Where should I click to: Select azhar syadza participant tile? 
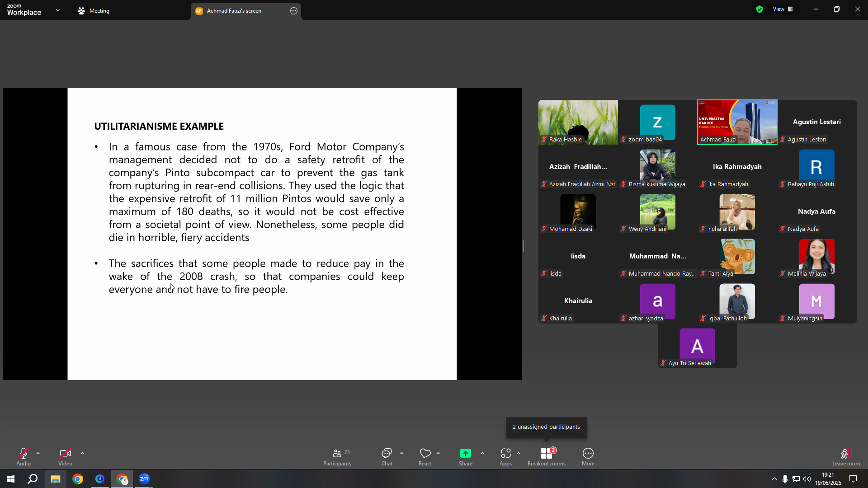click(x=658, y=301)
